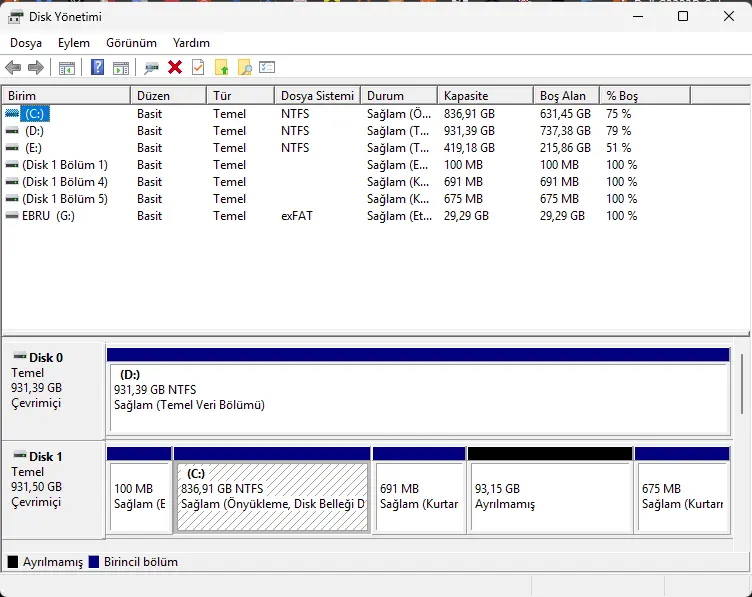Toggle the action pane toolbar icon

point(121,68)
